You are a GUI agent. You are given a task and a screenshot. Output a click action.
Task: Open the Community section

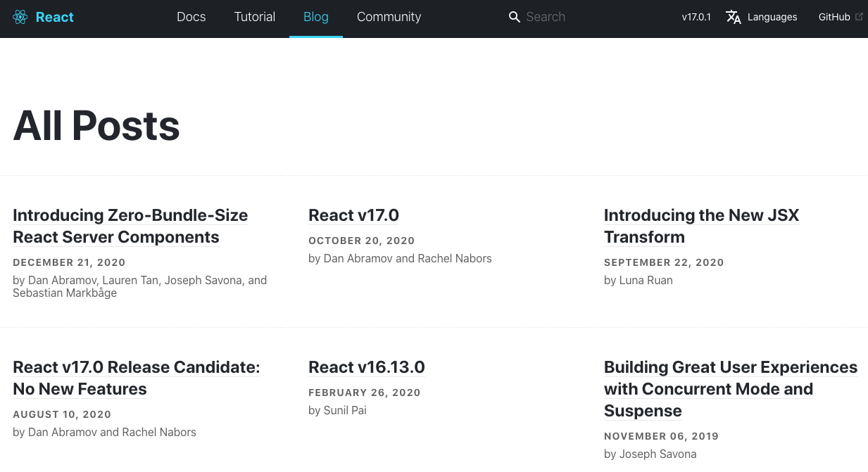[x=389, y=17]
